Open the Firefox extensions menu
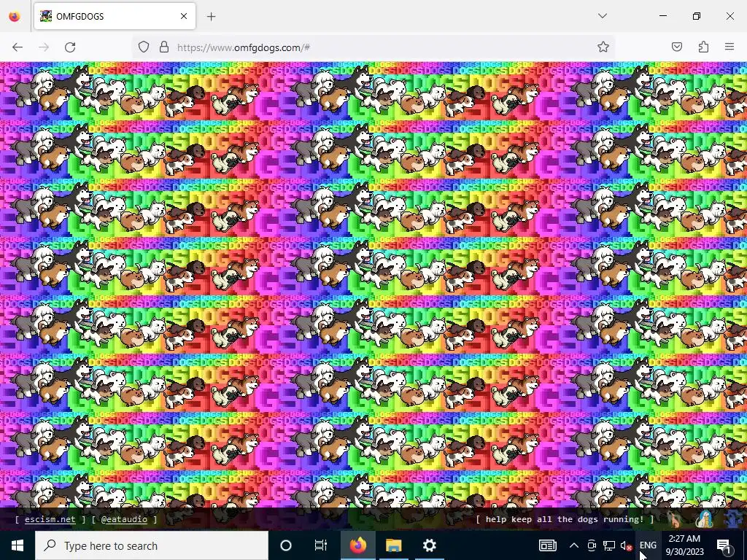Image resolution: width=747 pixels, height=560 pixels. tap(703, 47)
